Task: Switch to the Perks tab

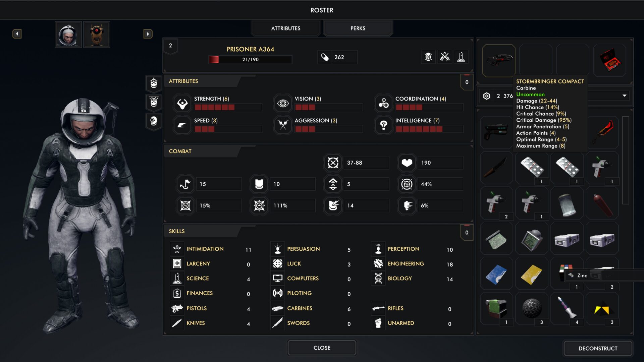Action: coord(358,28)
